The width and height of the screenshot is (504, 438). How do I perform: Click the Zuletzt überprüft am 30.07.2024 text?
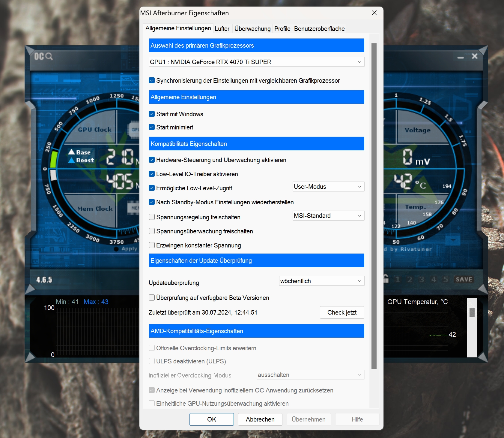(x=203, y=312)
